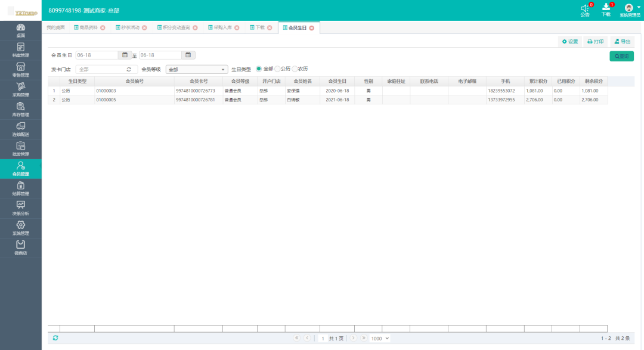644x350 pixels.
Task: Click the 下载 download icon in header
Action: pos(606,9)
